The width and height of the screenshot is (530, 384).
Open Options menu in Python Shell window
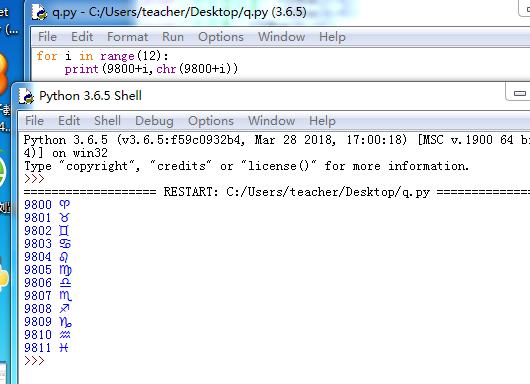(x=211, y=121)
